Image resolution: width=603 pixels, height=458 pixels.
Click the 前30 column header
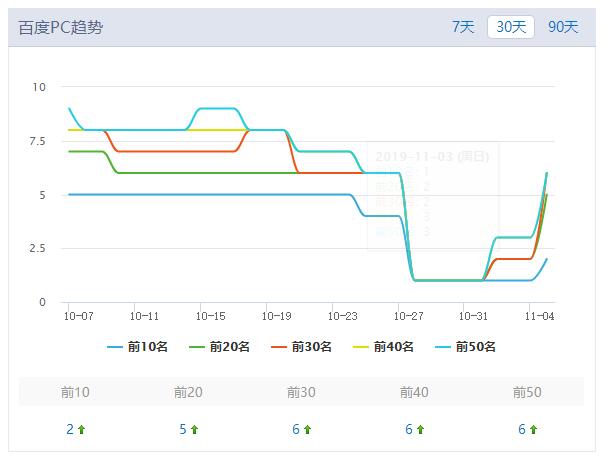(x=301, y=392)
